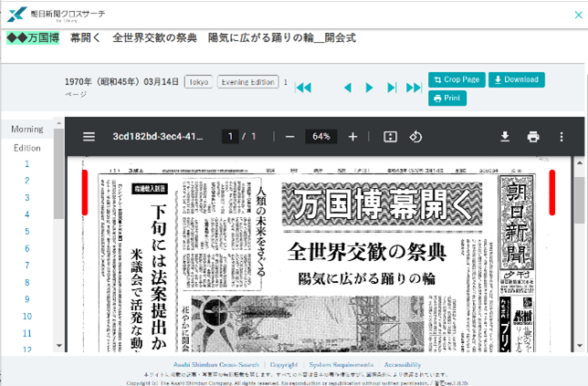Open Morning Edition page 10
The image size is (588, 386).
(x=27, y=317)
